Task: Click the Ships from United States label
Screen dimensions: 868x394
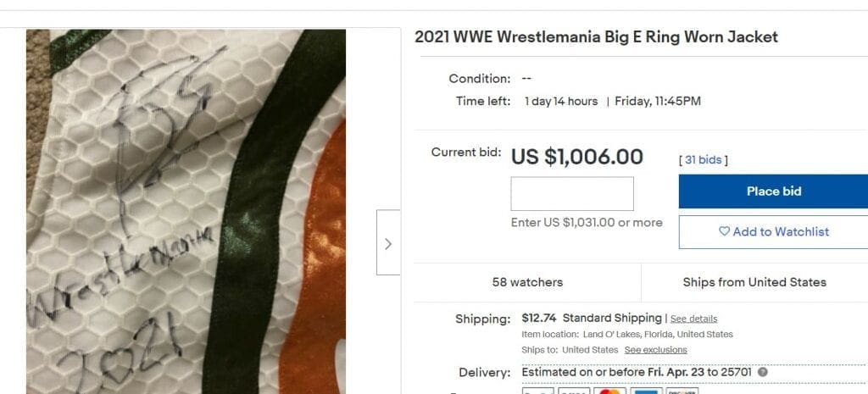Action: pyautogui.click(x=754, y=282)
